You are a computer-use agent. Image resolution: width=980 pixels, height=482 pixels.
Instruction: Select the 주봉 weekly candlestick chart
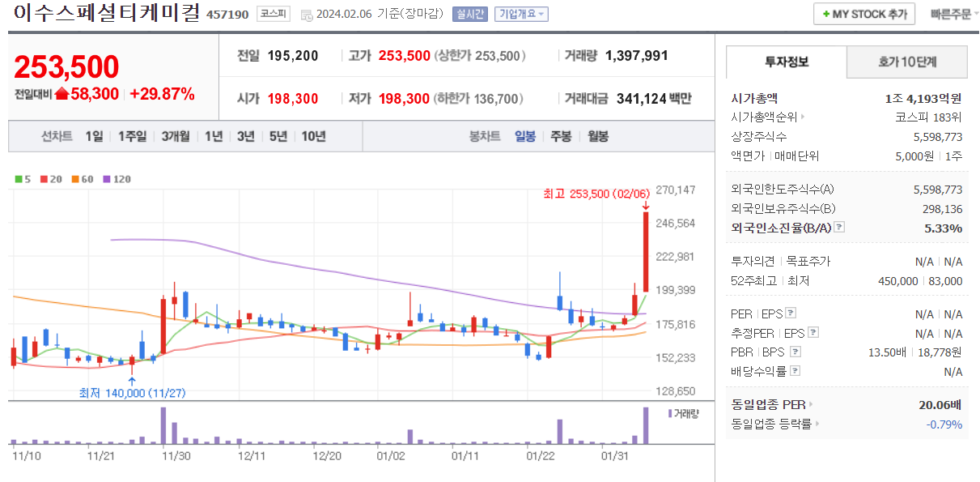(x=561, y=136)
